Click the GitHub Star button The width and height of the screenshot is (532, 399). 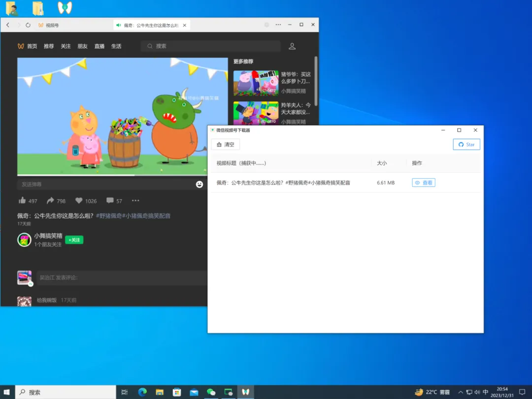tap(466, 145)
